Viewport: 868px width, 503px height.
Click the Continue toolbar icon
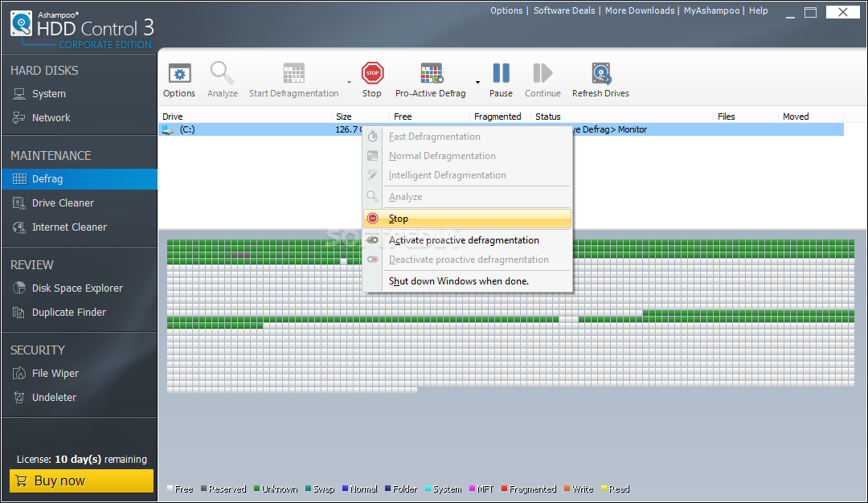click(x=542, y=73)
